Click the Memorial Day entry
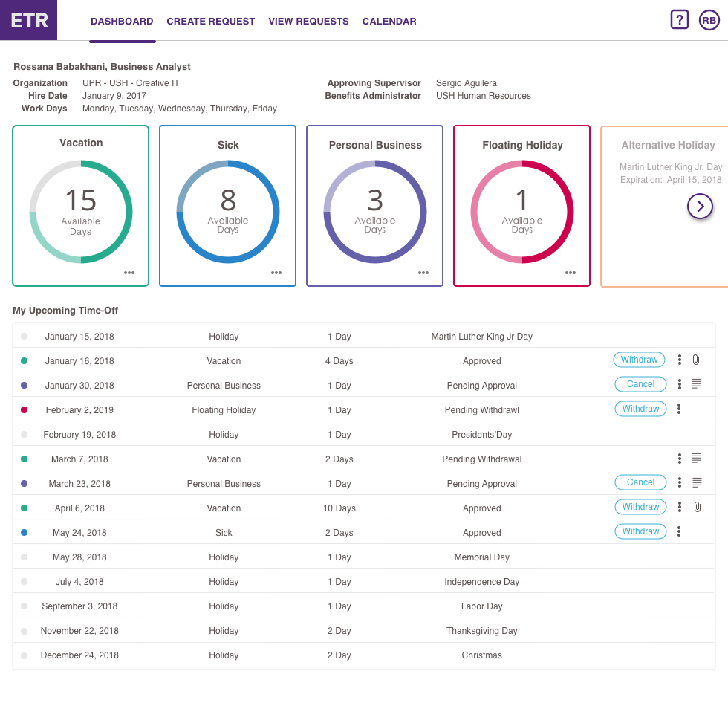Image resolution: width=728 pixels, height=706 pixels. click(x=481, y=557)
